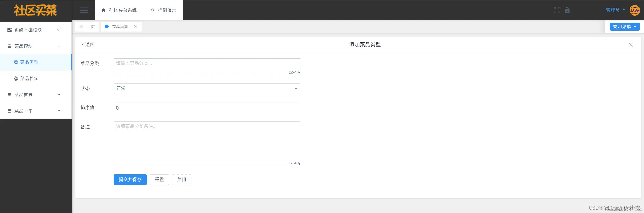
Task: Close the 菜品类型 tab with its X
Action: click(x=135, y=26)
